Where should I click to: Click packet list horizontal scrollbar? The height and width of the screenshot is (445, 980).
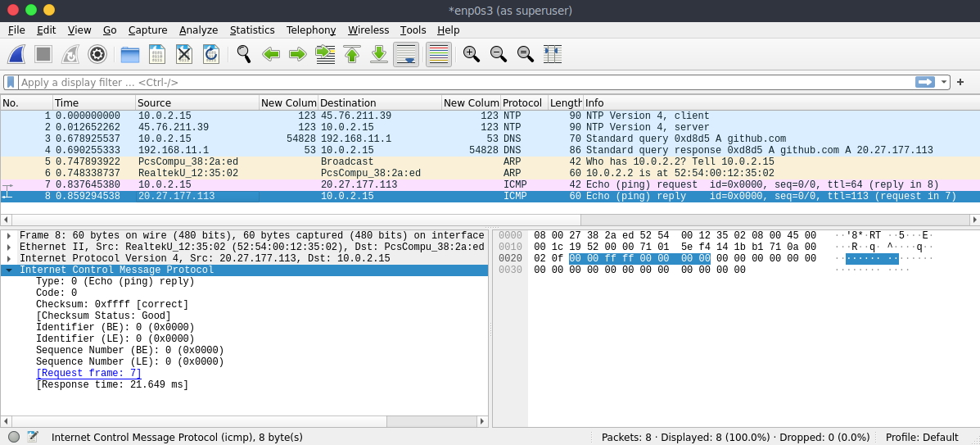296,220
